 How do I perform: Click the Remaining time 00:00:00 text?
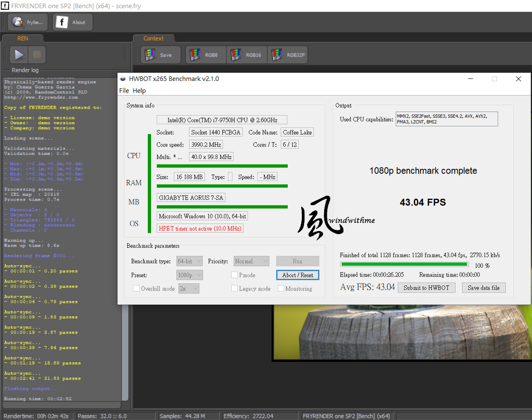(x=449, y=275)
